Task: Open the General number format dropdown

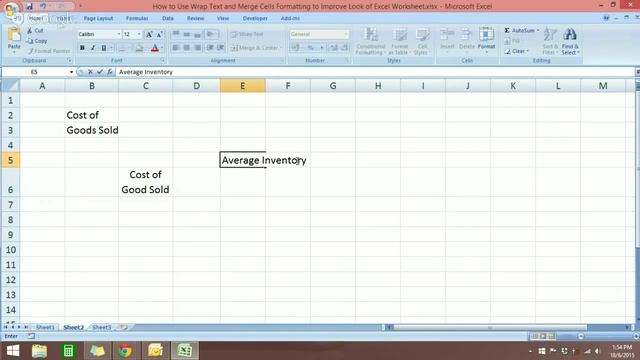Action: (346, 34)
